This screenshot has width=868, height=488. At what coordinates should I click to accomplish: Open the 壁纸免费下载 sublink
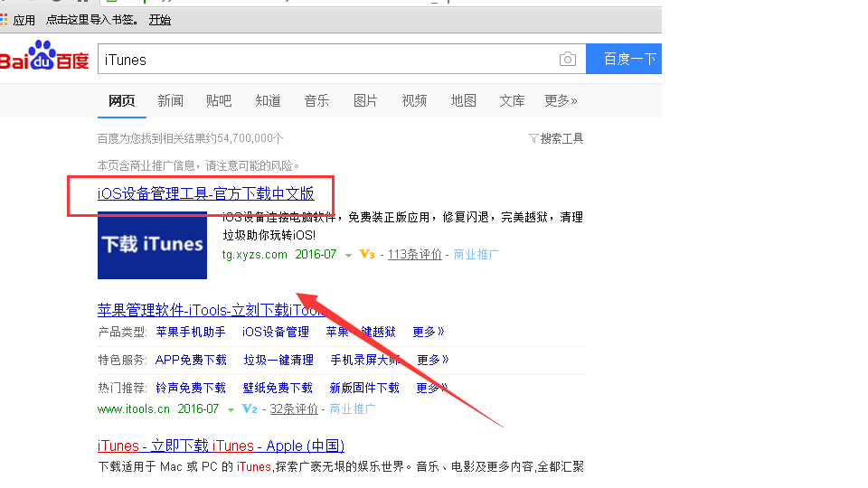[x=278, y=389]
